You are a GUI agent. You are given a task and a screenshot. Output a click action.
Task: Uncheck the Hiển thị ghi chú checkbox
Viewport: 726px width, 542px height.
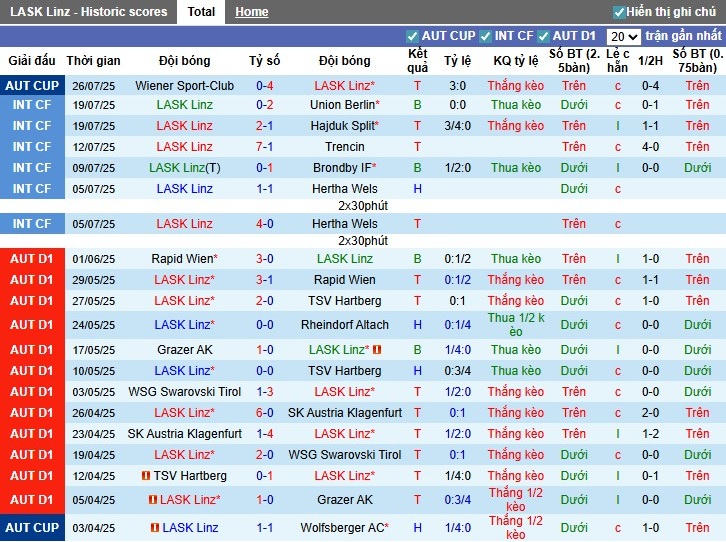pyautogui.click(x=618, y=12)
